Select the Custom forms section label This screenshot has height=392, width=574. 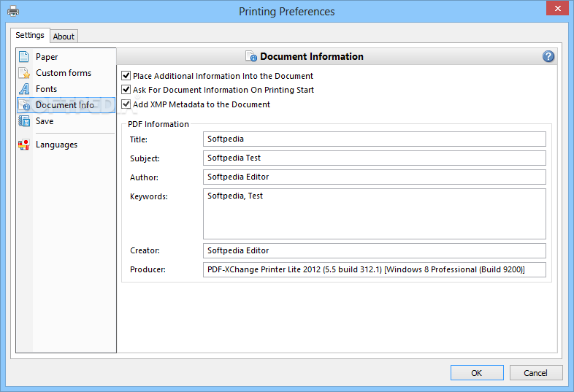[x=64, y=73]
